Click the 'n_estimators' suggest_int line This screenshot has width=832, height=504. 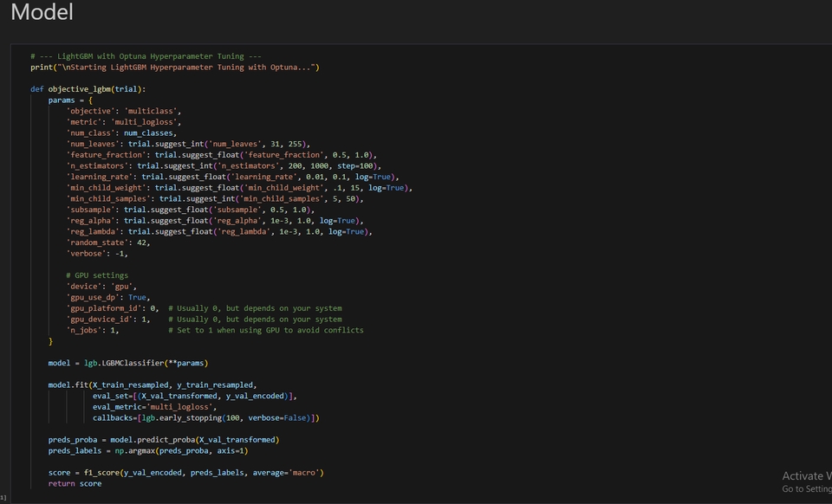pos(224,166)
